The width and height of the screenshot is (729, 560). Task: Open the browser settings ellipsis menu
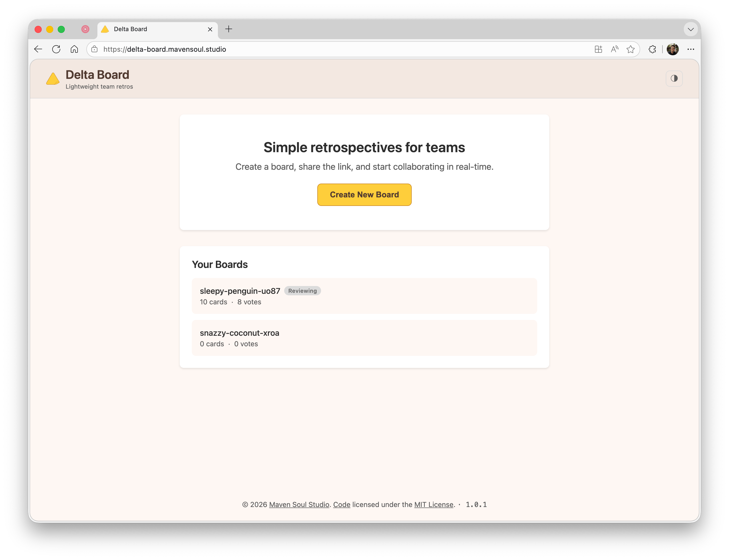(x=691, y=49)
